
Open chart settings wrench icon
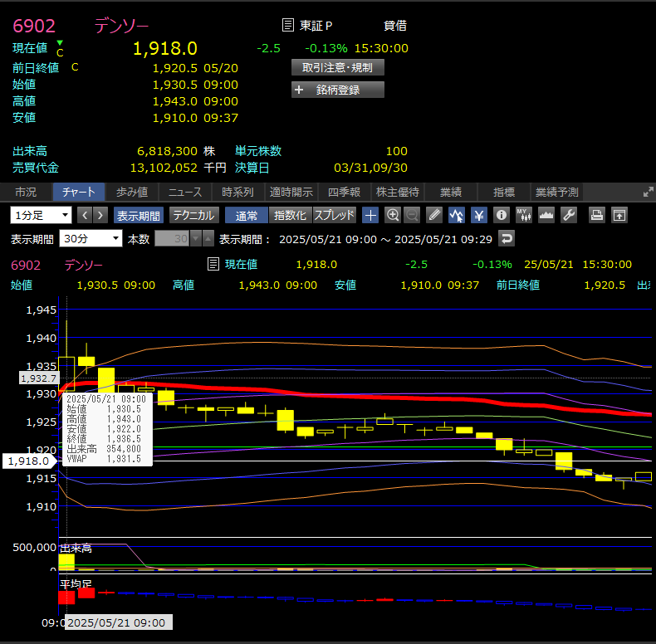coord(569,216)
